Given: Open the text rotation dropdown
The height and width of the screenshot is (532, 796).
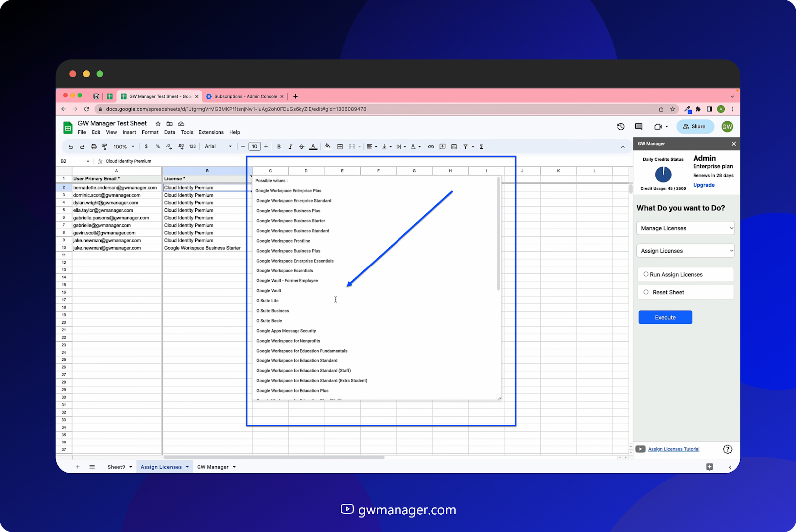Looking at the screenshot, I should 416,147.
